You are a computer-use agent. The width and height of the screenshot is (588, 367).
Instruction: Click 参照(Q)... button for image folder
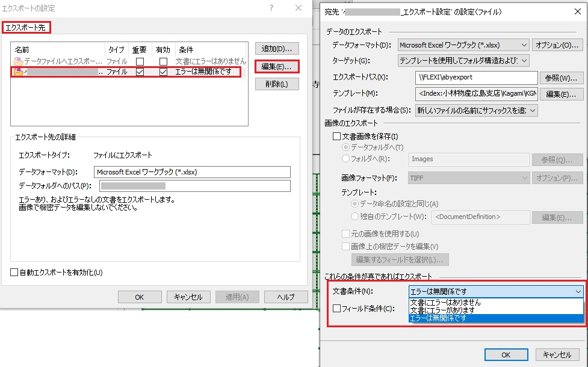tap(557, 159)
